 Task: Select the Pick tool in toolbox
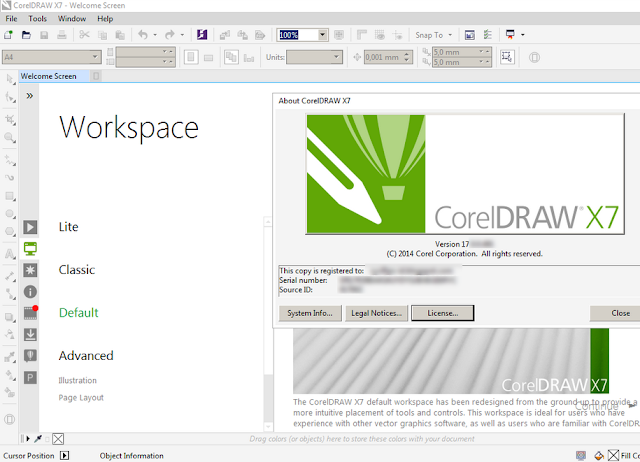pos(10,79)
